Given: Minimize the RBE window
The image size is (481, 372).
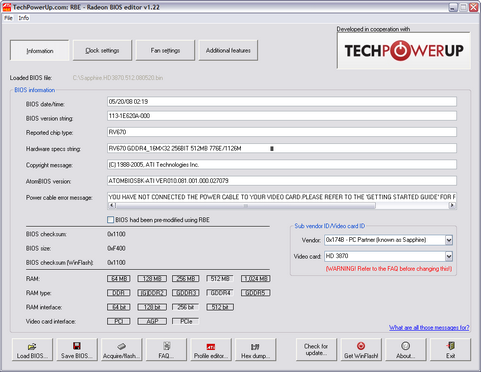Looking at the screenshot, I should tap(453, 7).
